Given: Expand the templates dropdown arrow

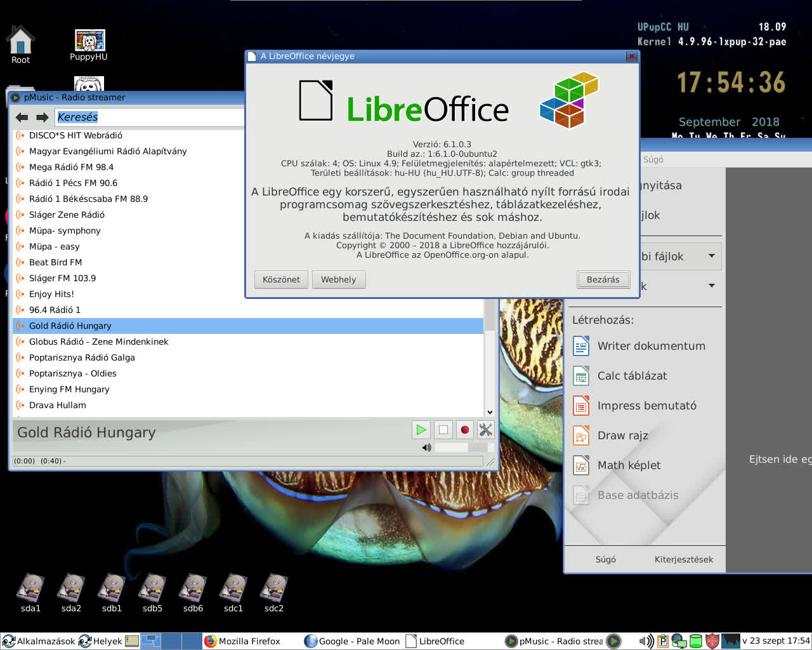Looking at the screenshot, I should (712, 286).
